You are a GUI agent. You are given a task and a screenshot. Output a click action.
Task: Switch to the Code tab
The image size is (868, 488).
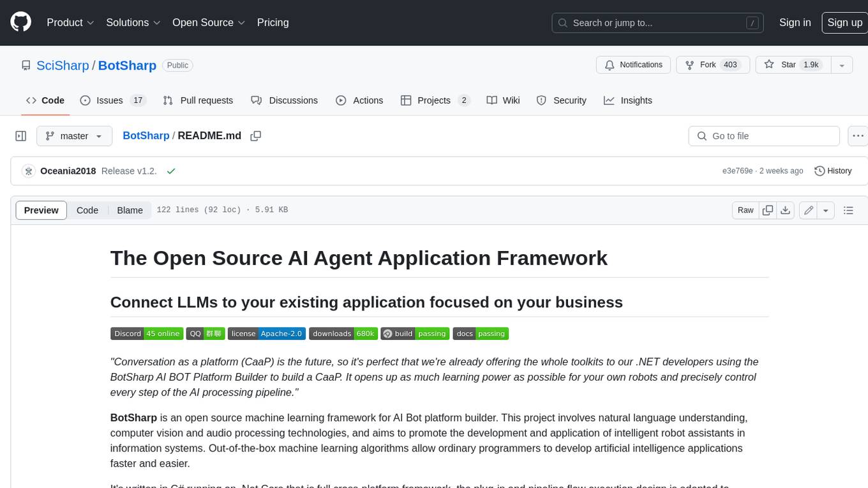[x=45, y=100]
